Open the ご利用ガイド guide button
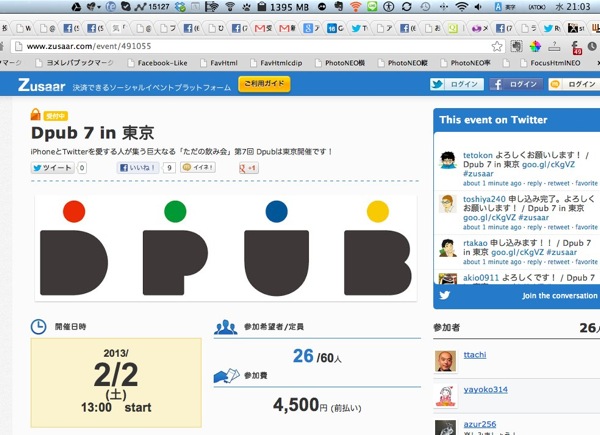This screenshot has width=600, height=435. pos(264,84)
